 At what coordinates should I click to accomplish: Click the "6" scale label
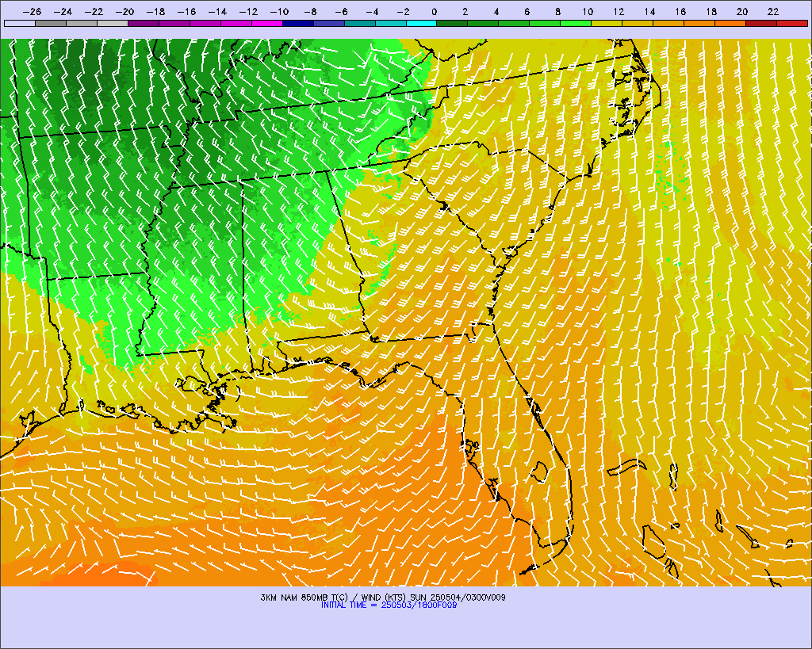[527, 11]
